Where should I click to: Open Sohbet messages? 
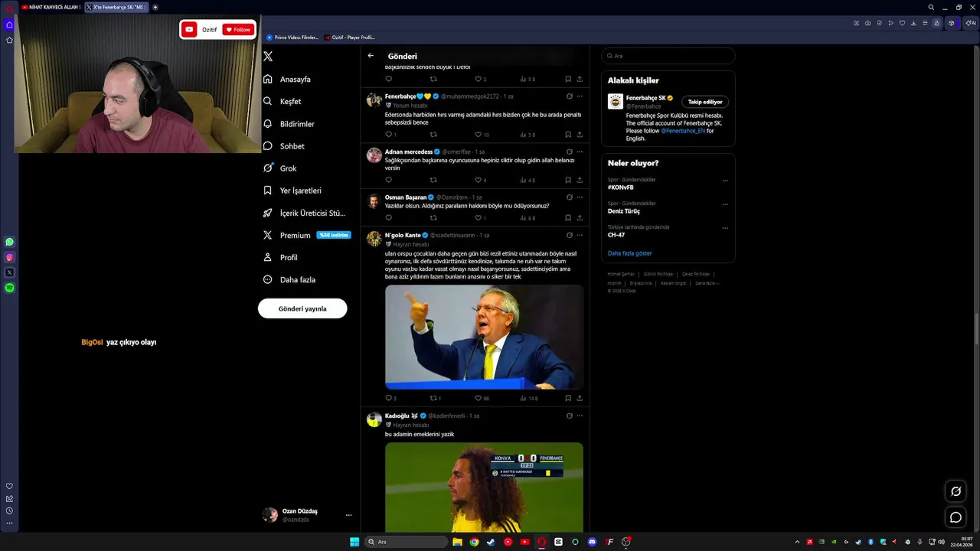283,145
